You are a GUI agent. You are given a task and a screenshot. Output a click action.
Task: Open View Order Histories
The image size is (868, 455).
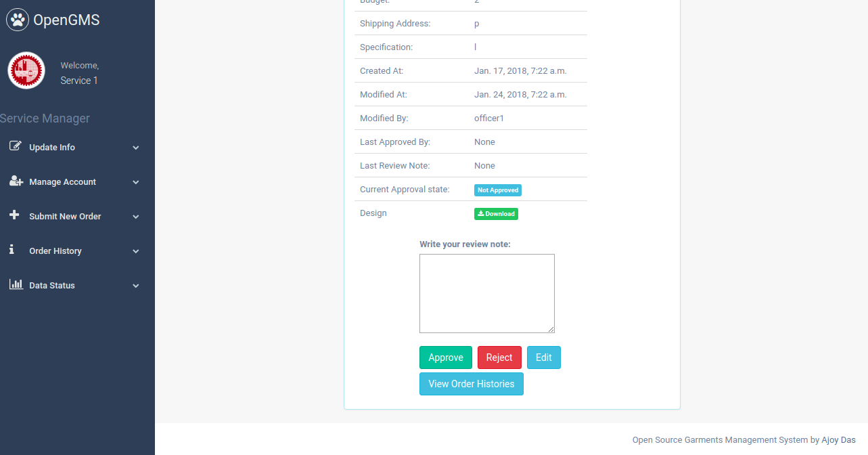471,384
